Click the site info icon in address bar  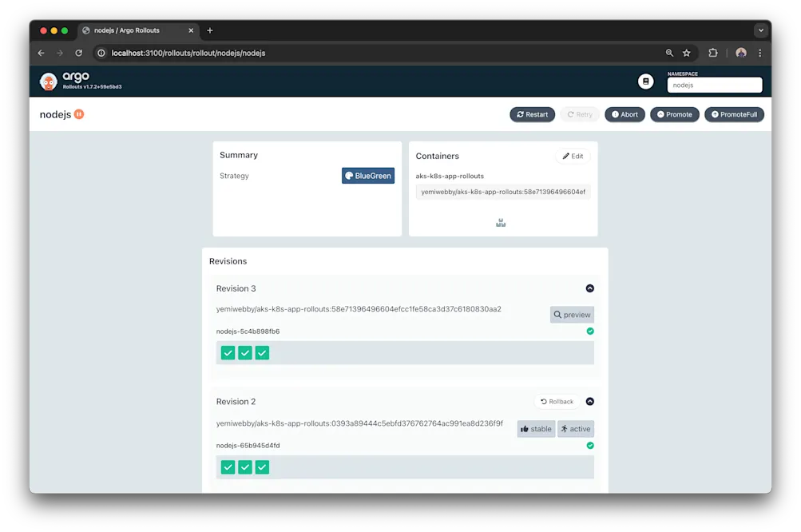pyautogui.click(x=101, y=54)
